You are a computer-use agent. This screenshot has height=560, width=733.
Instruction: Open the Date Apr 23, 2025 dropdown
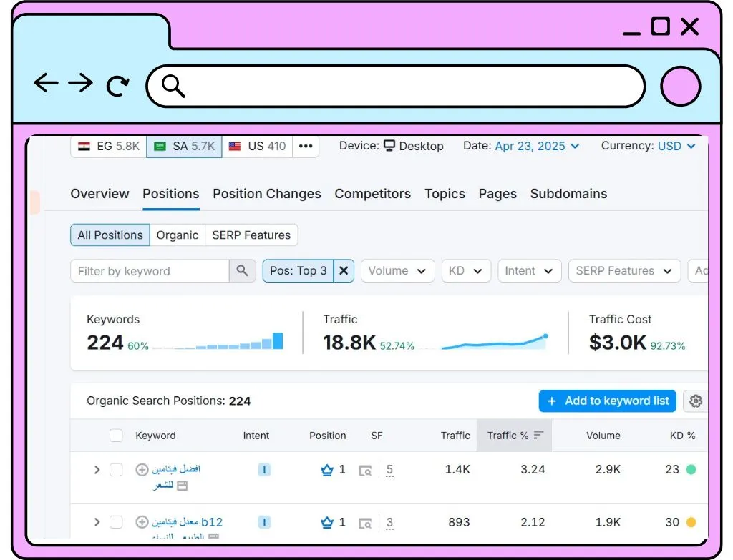(x=537, y=146)
